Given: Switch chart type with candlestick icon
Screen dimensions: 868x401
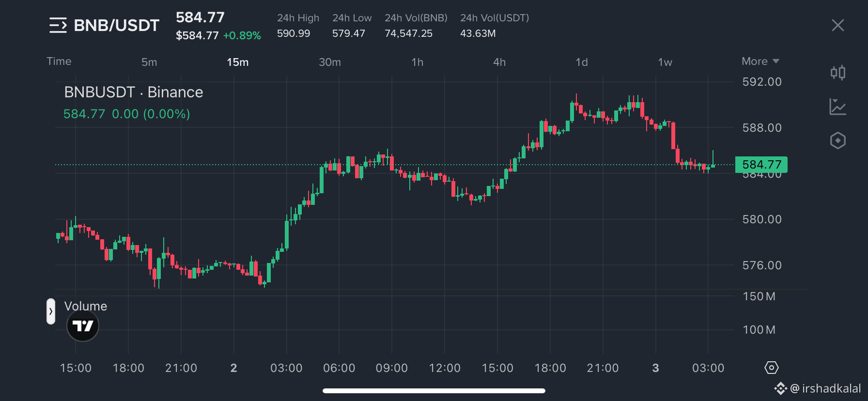Looking at the screenshot, I should (x=837, y=73).
